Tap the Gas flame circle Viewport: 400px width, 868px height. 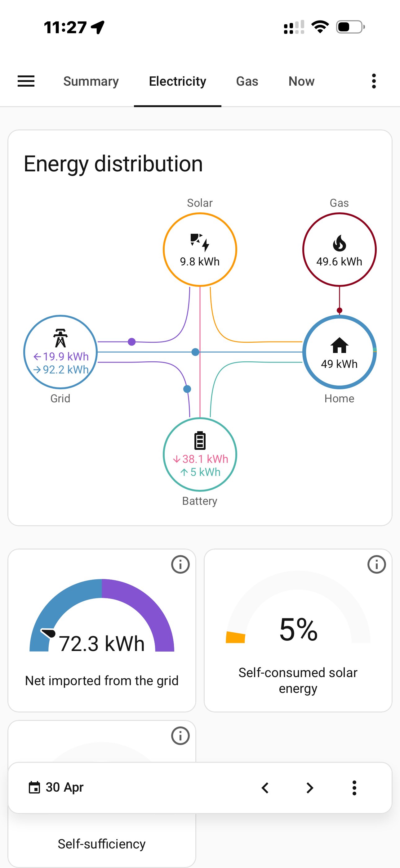(340, 249)
